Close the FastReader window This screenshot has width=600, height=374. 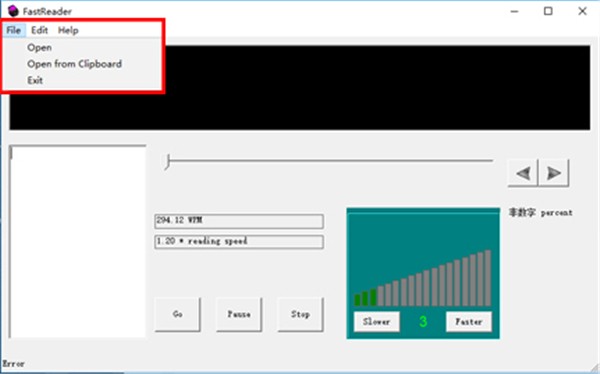point(582,11)
